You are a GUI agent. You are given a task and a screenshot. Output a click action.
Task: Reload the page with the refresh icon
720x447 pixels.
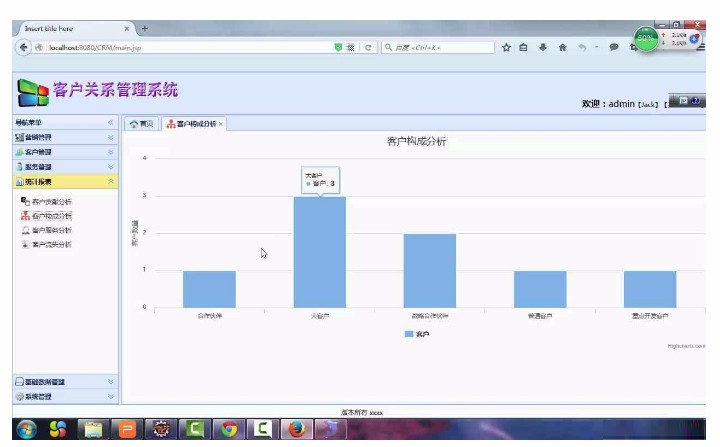pos(368,47)
